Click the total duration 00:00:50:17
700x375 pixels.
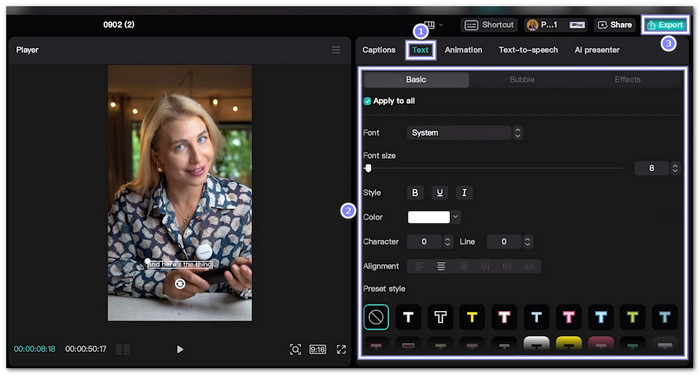[86, 349]
